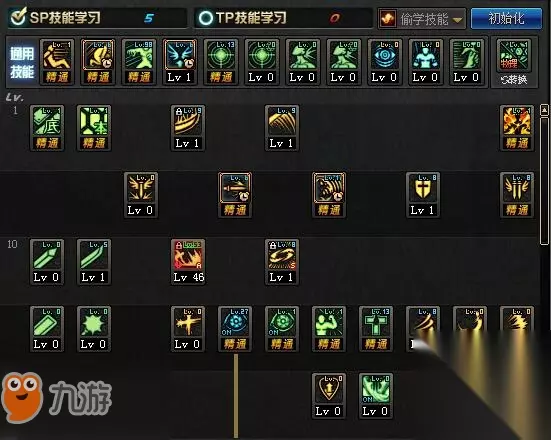
Task: Click the heart with up arrow skill
Action: 329,396
